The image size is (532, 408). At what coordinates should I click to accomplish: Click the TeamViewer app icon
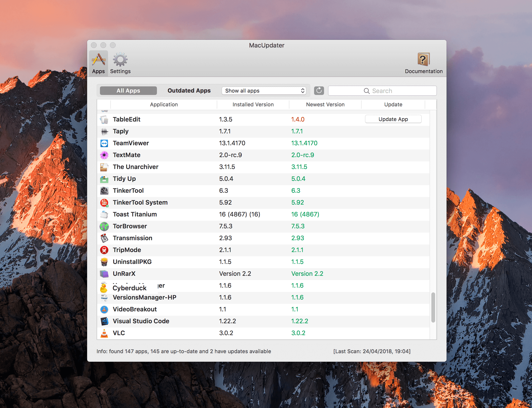pos(104,143)
